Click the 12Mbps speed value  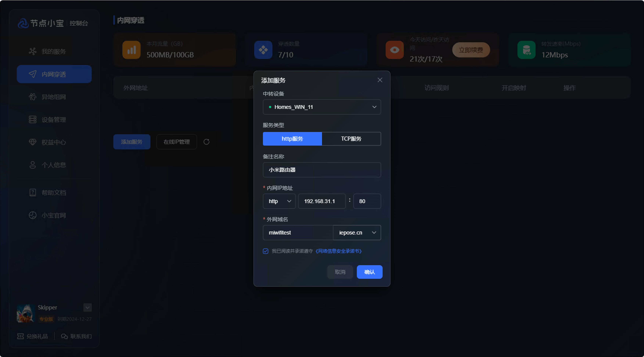coord(555,55)
